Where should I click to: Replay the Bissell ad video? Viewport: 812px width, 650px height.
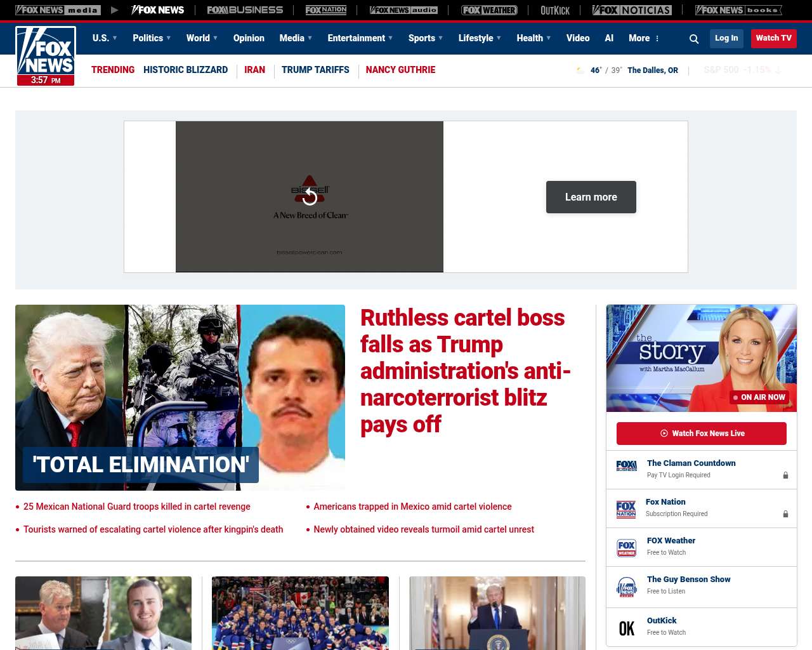point(310,197)
